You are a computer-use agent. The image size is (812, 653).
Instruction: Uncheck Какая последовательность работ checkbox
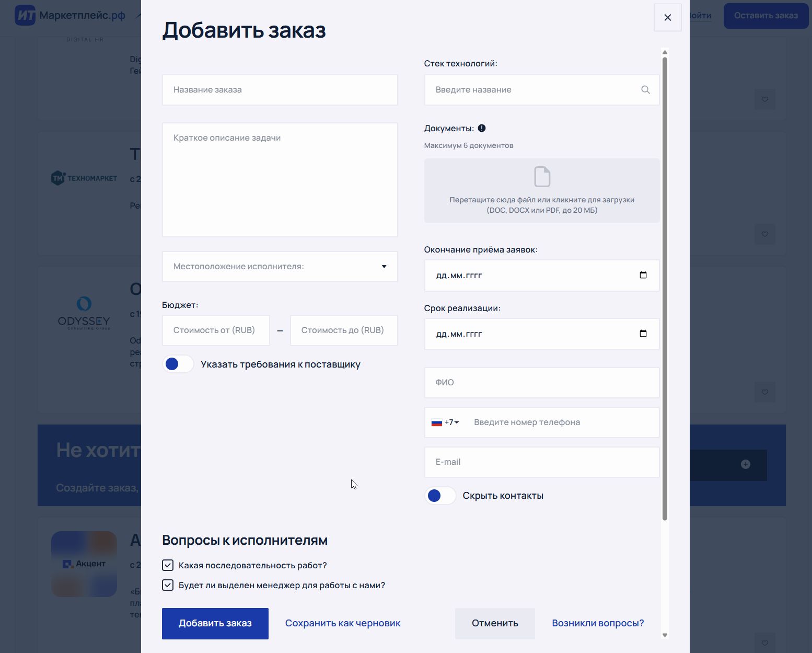click(x=167, y=565)
